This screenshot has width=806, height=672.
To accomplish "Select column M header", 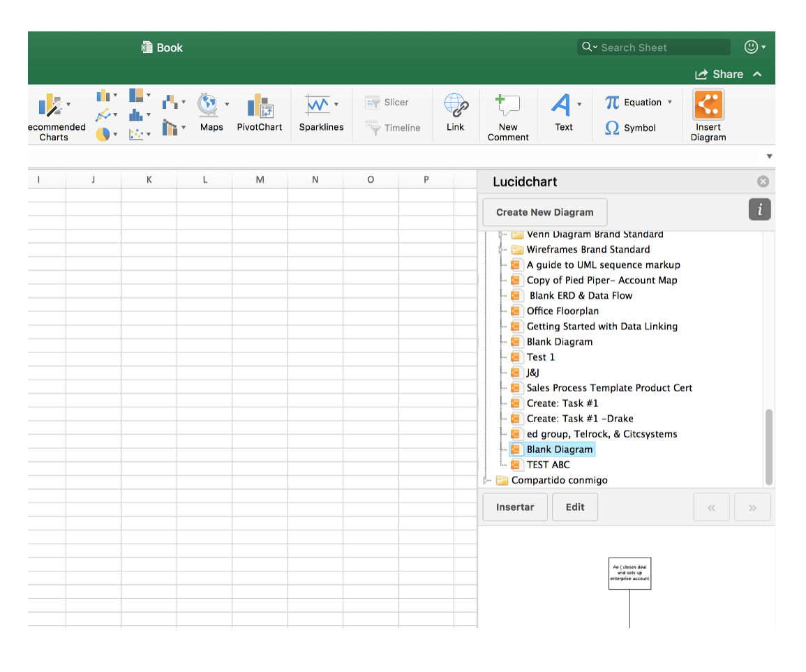I will pos(260,179).
